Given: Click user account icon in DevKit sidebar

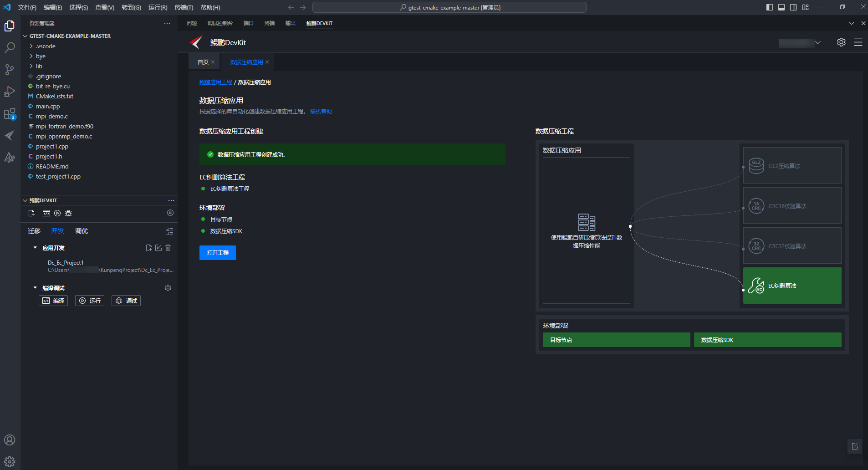Looking at the screenshot, I should click(170, 213).
